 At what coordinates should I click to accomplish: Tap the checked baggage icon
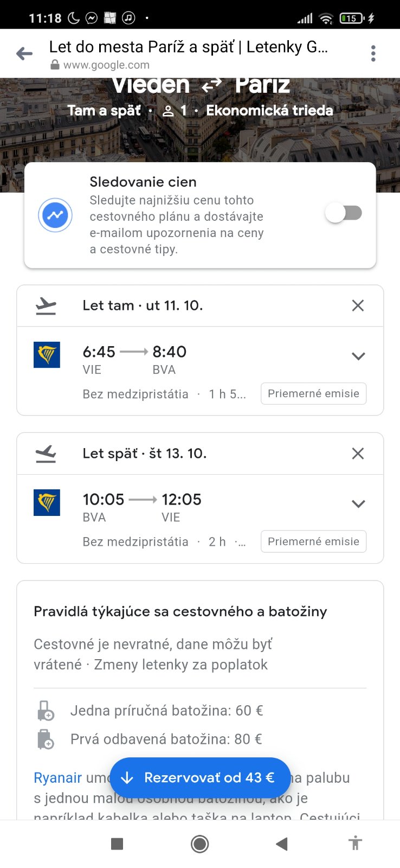coord(46,739)
